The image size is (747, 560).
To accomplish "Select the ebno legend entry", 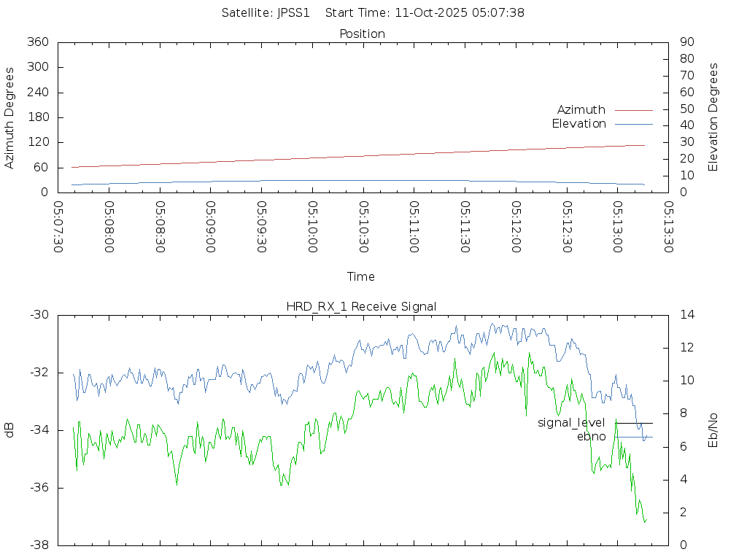I will pos(591,436).
